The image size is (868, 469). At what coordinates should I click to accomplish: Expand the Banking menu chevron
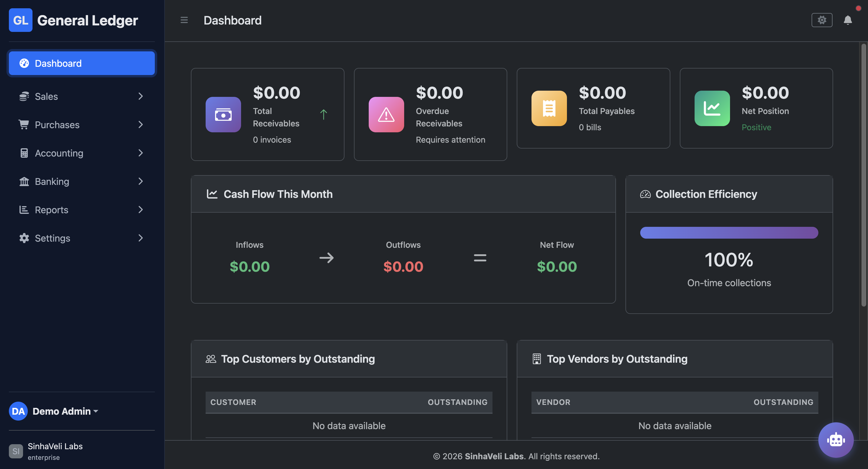[141, 181]
